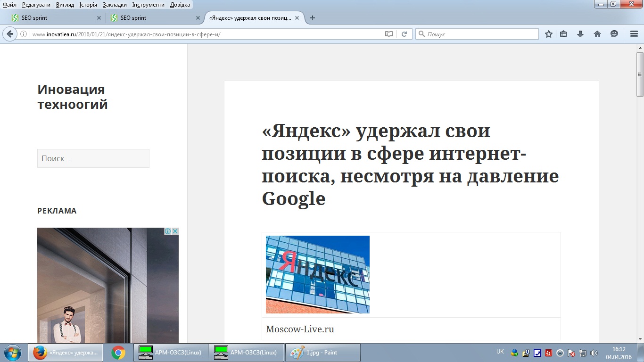Open the red tray icon

click(x=549, y=353)
